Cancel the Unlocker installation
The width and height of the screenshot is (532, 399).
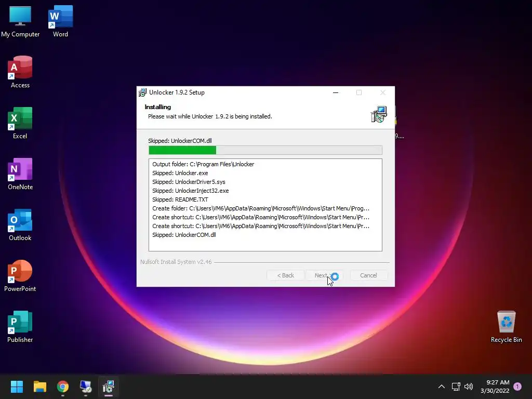pos(368,275)
